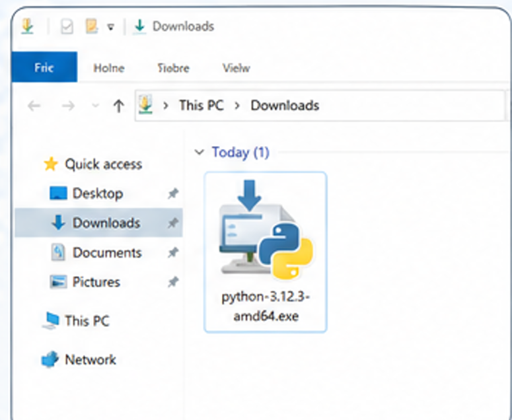Collapse the Today (1) group chevron
The height and width of the screenshot is (420, 512).
pyautogui.click(x=199, y=152)
